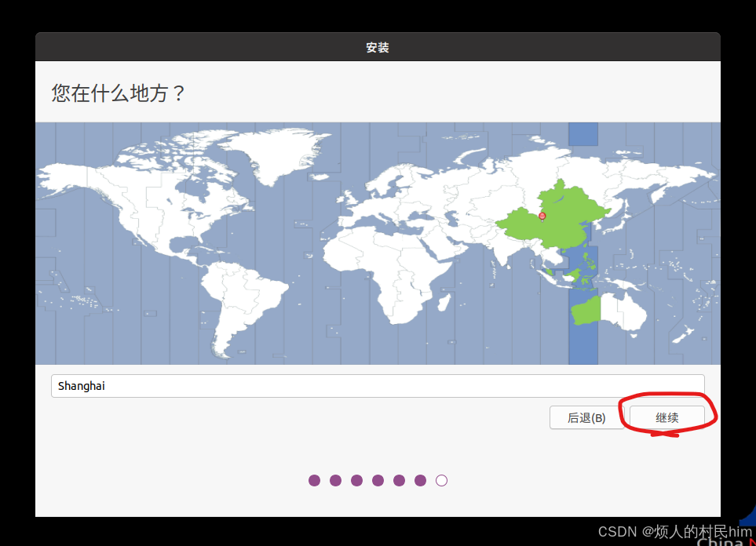Click the sixth filled progress dot
756x546 pixels.
[420, 480]
